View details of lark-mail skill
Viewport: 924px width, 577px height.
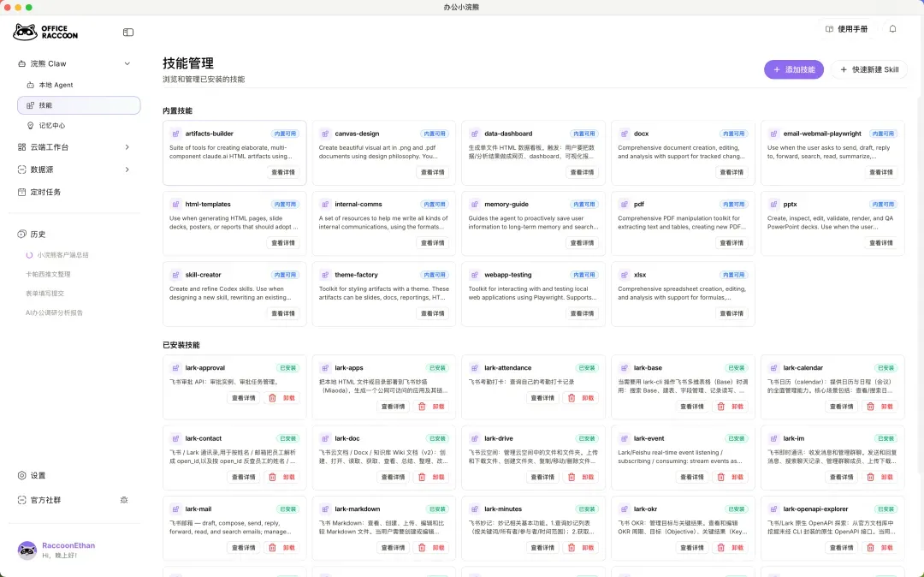pos(243,548)
